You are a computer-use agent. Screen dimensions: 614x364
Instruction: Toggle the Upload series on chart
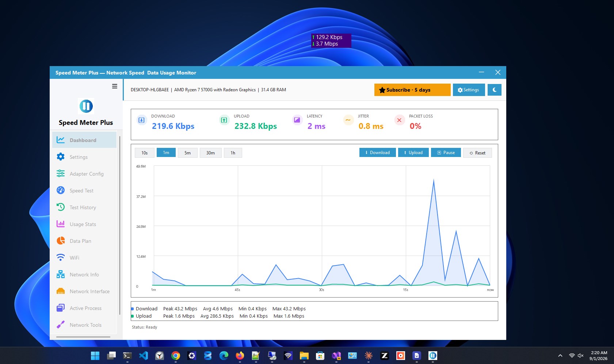coord(413,153)
